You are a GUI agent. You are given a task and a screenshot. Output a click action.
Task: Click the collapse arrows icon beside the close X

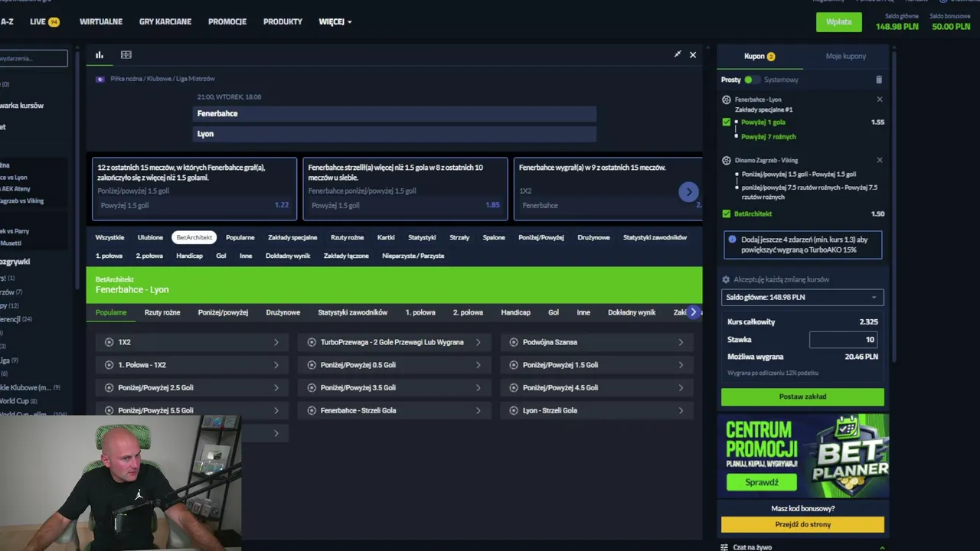[678, 54]
